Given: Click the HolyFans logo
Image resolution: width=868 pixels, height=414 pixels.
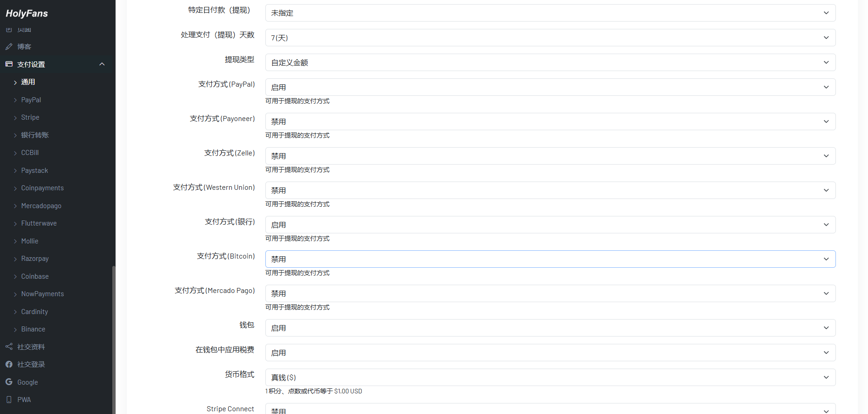Looking at the screenshot, I should coord(26,13).
